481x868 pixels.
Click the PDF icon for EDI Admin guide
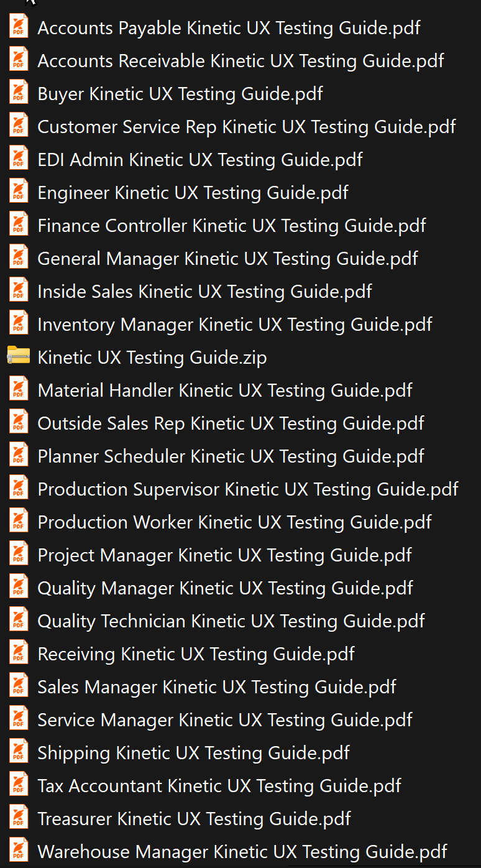(17, 159)
